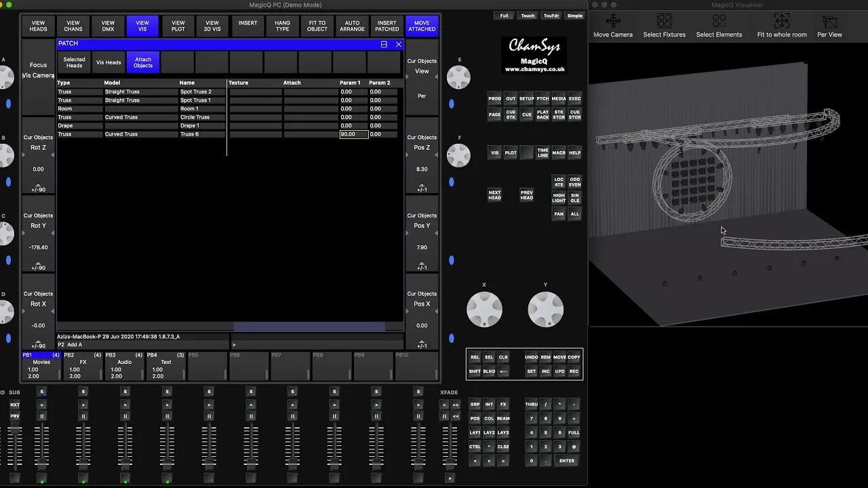Click VIEW HEADS soft button

pyautogui.click(x=39, y=26)
